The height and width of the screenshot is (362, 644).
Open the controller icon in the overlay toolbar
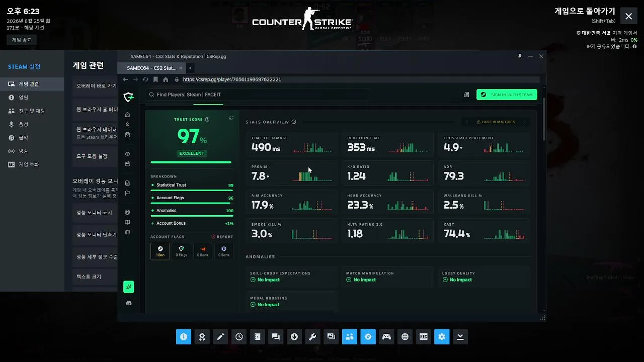point(386,337)
